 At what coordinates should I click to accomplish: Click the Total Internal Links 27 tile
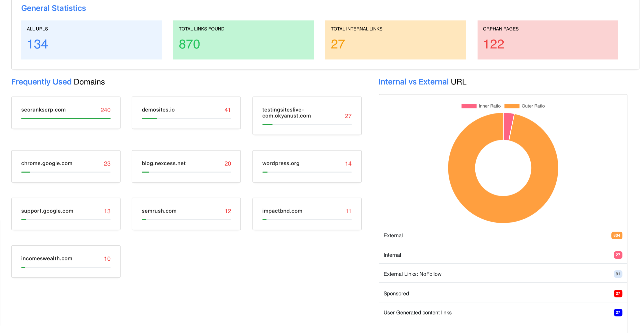tap(395, 40)
